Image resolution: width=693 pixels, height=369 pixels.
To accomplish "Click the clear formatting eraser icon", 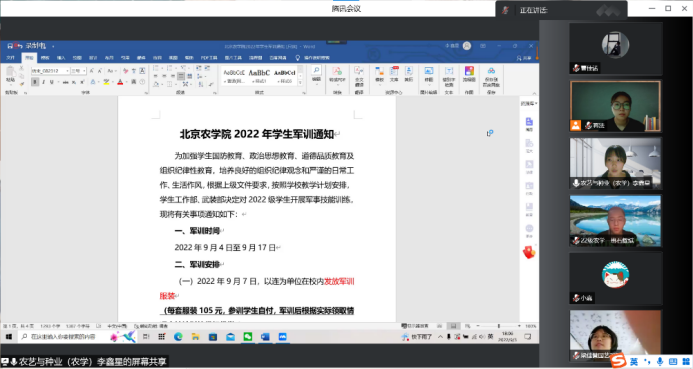I will point(126,71).
